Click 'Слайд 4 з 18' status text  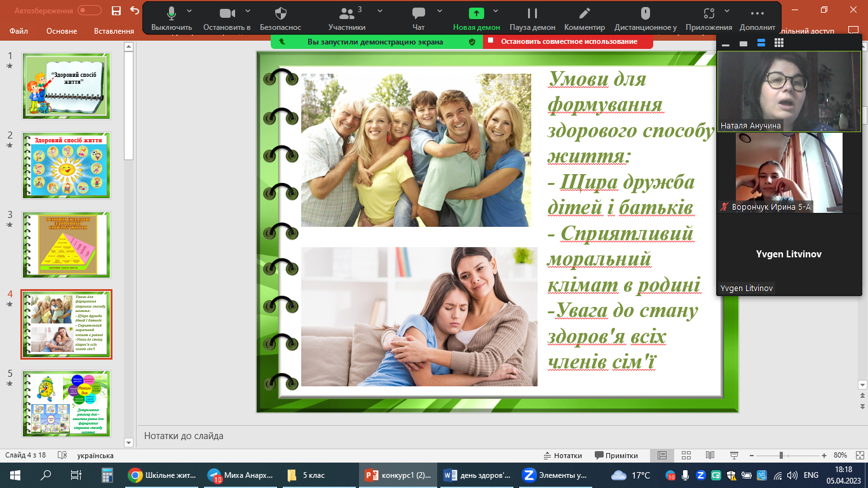[x=25, y=455]
